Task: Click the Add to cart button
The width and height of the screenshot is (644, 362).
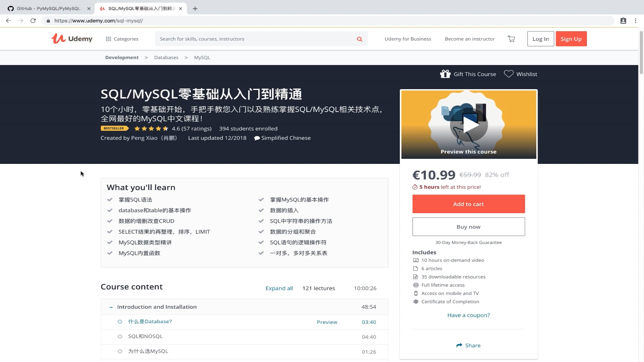Action: click(x=468, y=204)
